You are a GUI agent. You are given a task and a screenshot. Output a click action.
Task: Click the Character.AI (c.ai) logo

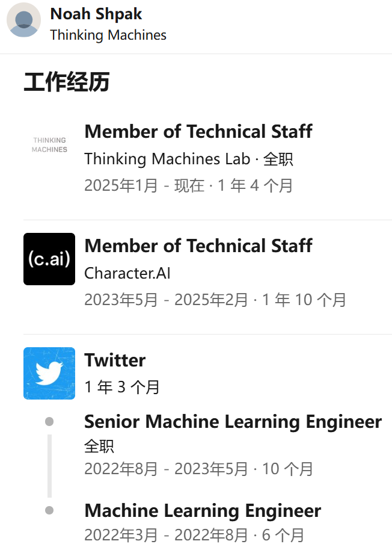coord(49,259)
